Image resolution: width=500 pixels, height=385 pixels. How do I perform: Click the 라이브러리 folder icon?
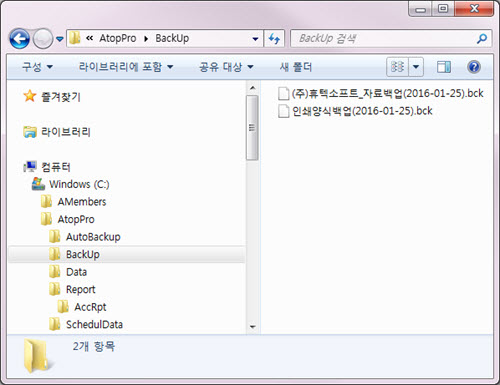tap(30, 132)
